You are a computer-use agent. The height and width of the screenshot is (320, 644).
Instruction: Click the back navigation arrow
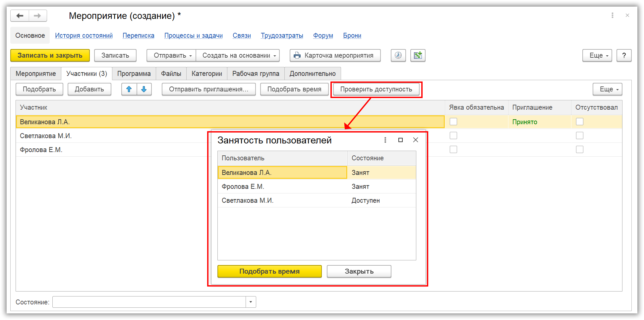tap(20, 16)
